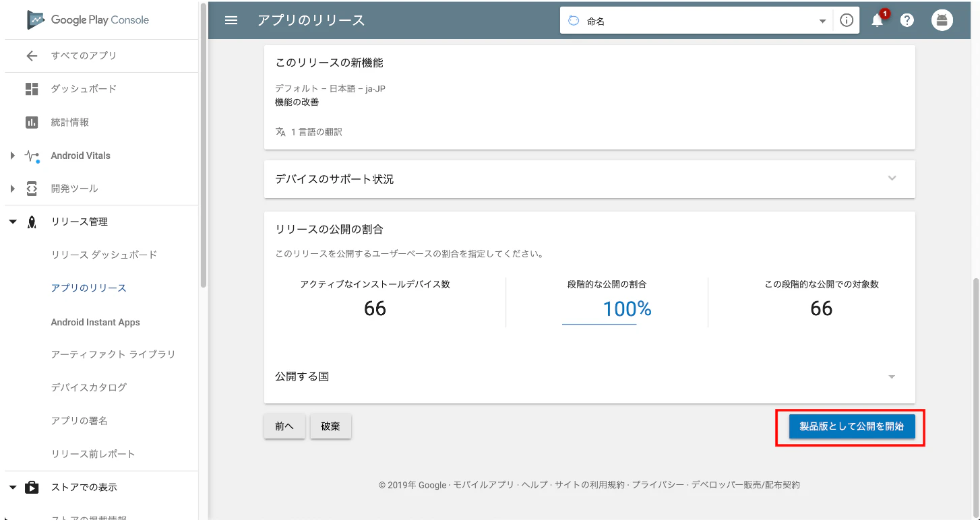Image resolution: width=980 pixels, height=524 pixels.
Task: Open the デベロッパー販売/配布契約 footer link
Action: [x=745, y=485]
